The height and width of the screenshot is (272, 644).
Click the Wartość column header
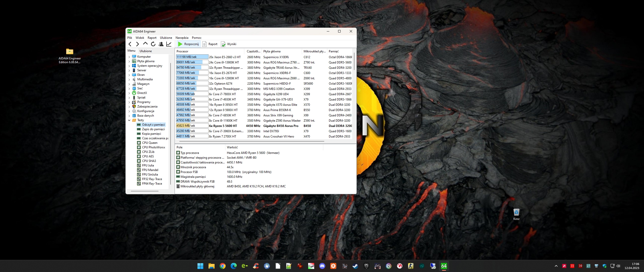pyautogui.click(x=274, y=147)
